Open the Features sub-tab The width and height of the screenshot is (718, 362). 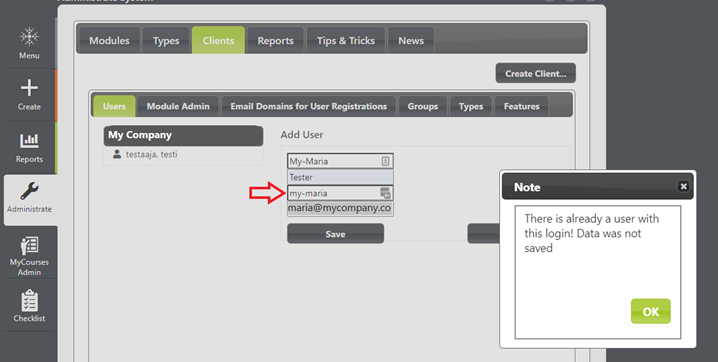point(522,106)
